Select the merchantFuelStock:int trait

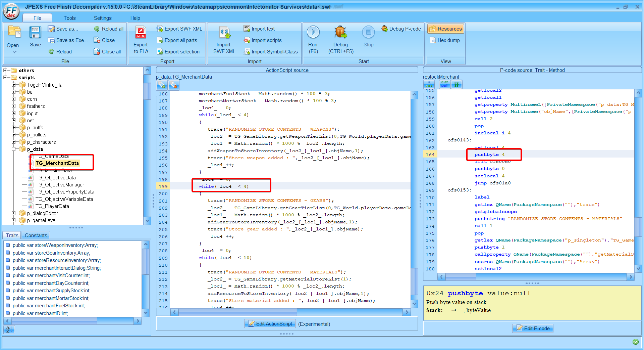coord(49,306)
